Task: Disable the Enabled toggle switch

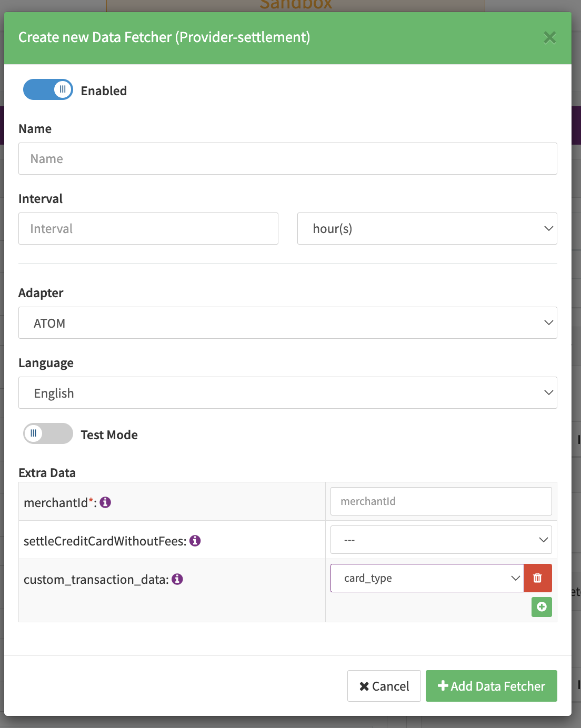Action: [48, 89]
